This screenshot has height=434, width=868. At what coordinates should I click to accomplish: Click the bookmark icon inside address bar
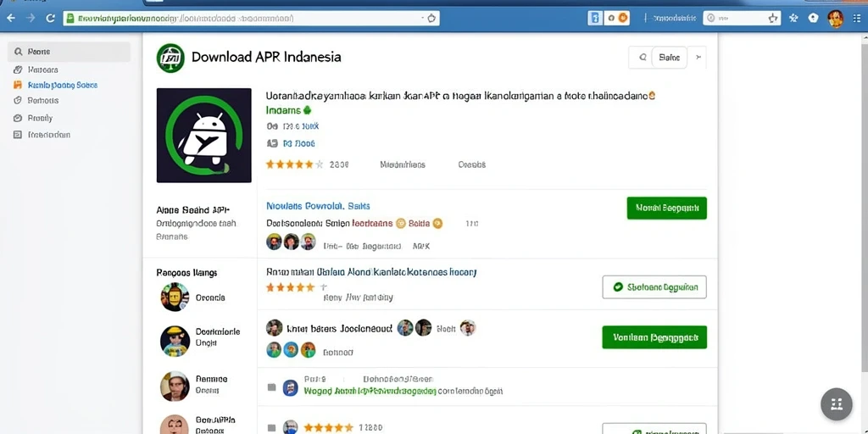click(x=431, y=19)
